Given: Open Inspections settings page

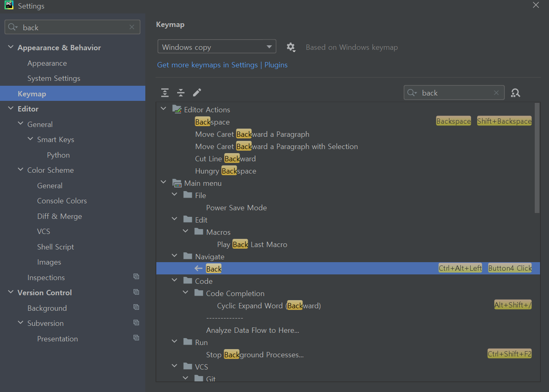Looking at the screenshot, I should click(x=46, y=278).
